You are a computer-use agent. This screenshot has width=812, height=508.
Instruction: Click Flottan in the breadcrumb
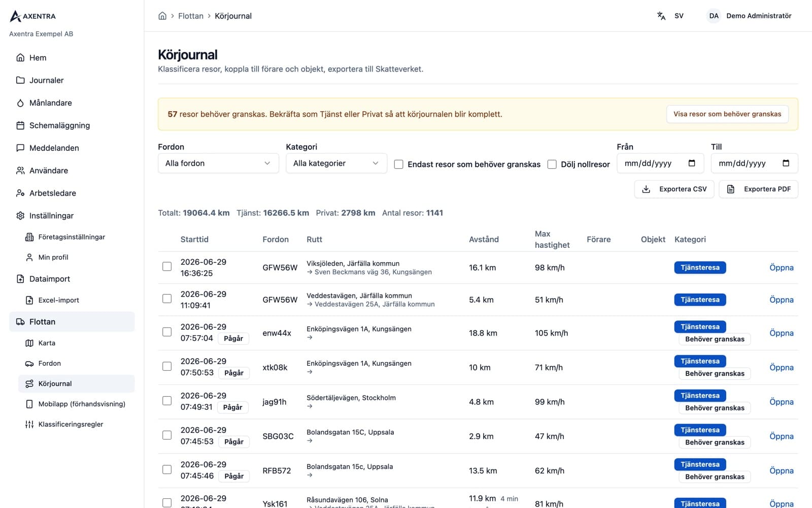pyautogui.click(x=191, y=16)
